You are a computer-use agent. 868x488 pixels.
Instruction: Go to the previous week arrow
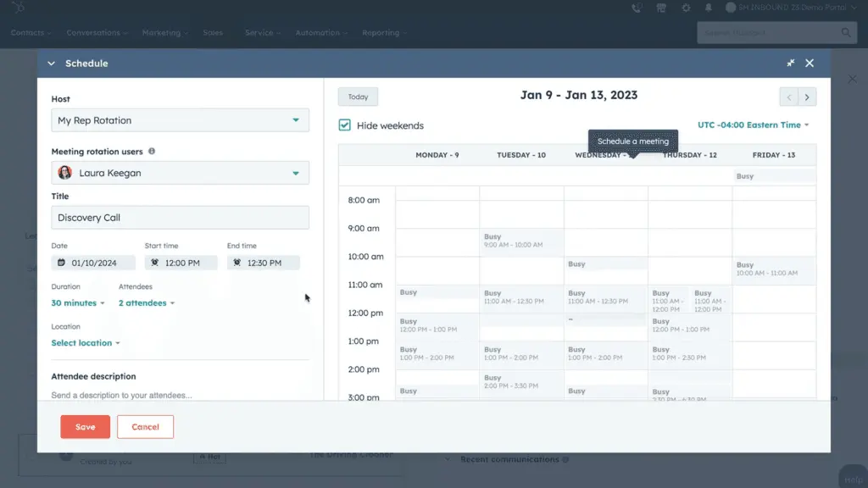click(789, 97)
